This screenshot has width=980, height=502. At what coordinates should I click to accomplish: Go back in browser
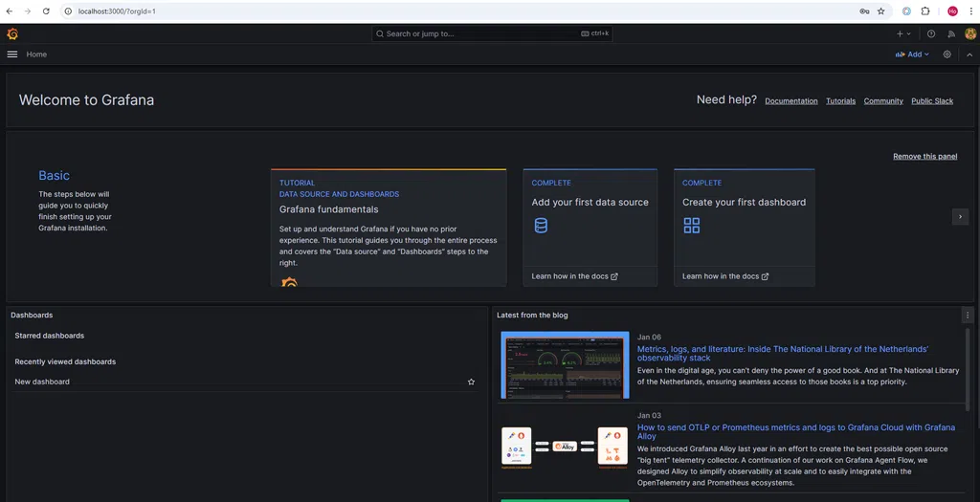point(10,11)
